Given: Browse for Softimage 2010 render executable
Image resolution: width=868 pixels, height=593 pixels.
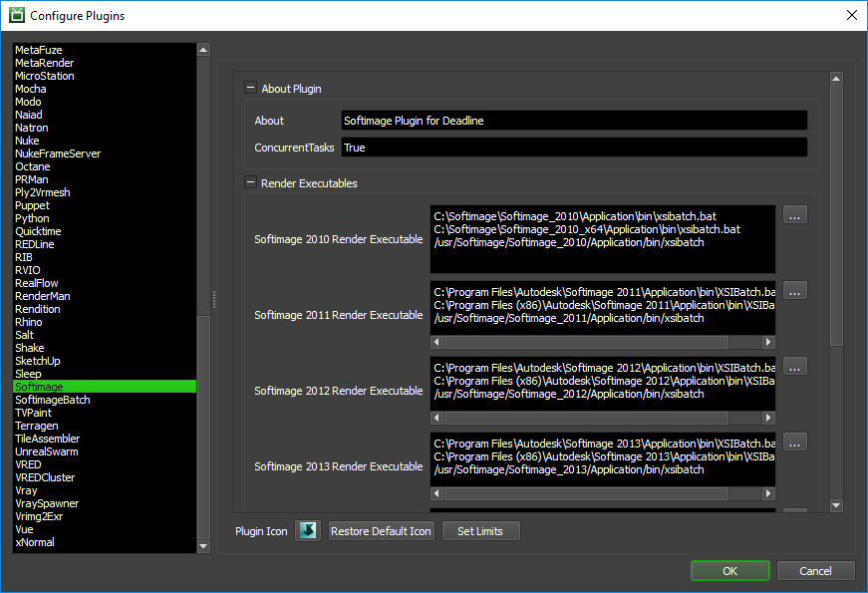Looking at the screenshot, I should [x=794, y=214].
